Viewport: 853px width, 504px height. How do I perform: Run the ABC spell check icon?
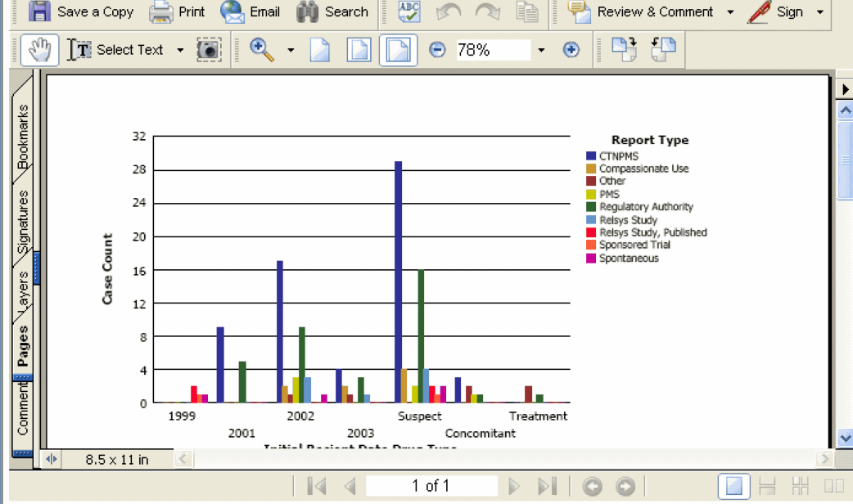[409, 11]
